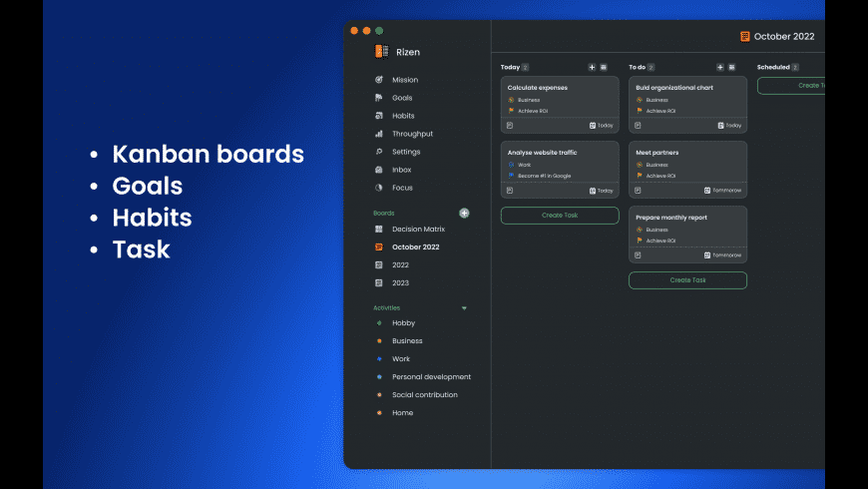
Task: Click notes icon on Prepare monthly report card
Action: tap(638, 255)
